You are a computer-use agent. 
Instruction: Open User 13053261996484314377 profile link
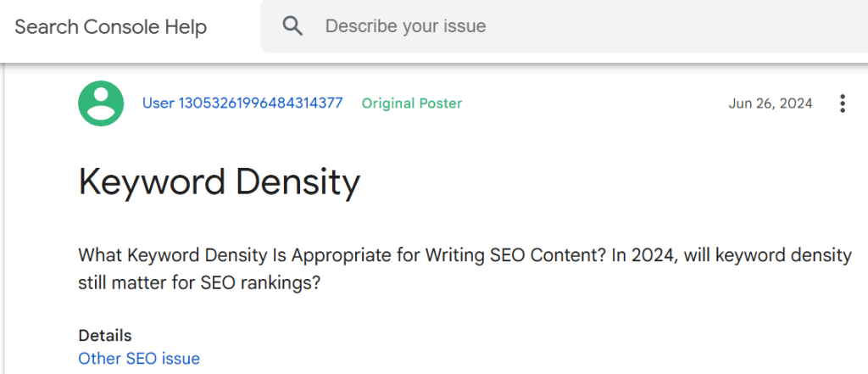[x=242, y=103]
